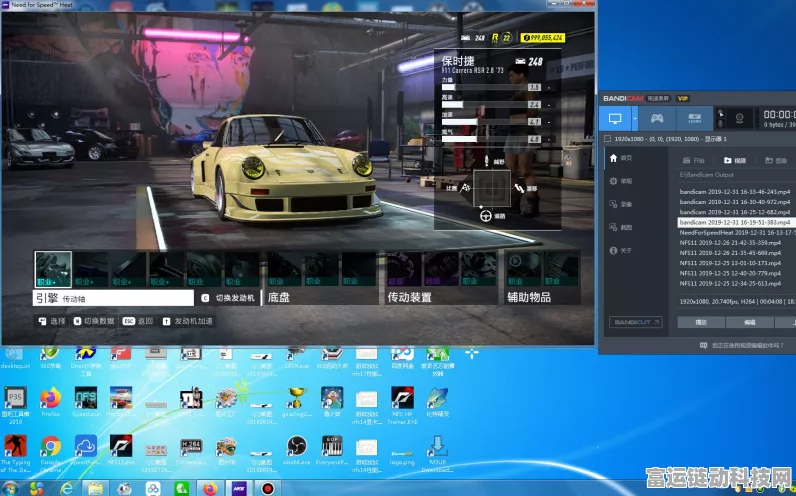This screenshot has width=796, height=496.
Task: Select file bandicam 2019-12-31 16-33-46-243.mp4
Action: coord(735,192)
